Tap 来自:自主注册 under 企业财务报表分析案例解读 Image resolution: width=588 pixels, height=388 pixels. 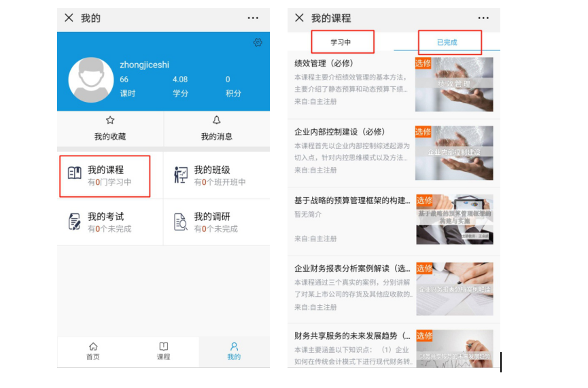coord(315,307)
